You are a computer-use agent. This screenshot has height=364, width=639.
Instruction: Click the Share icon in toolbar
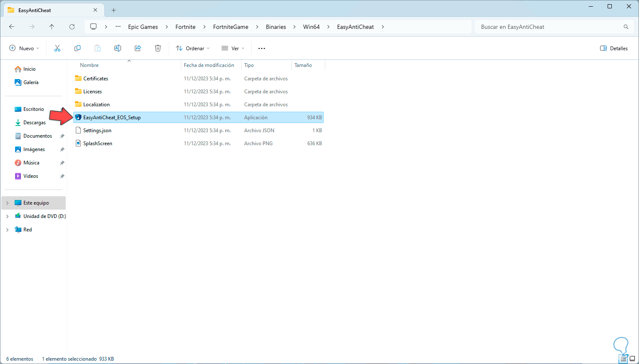click(138, 48)
